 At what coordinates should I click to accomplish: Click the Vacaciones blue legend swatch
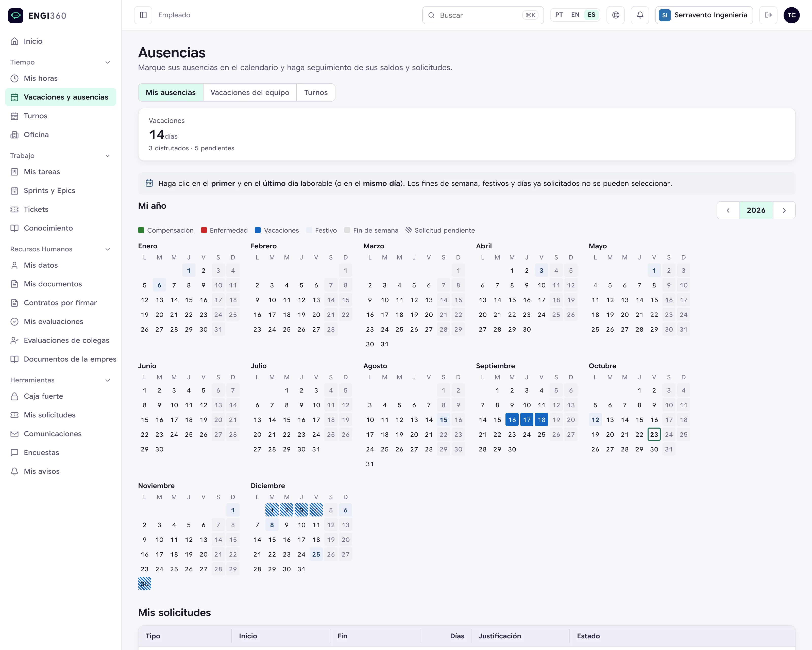click(258, 230)
